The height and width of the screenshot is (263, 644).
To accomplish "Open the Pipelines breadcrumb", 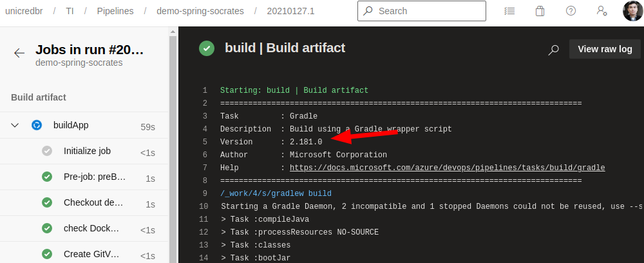I will 115,11.
